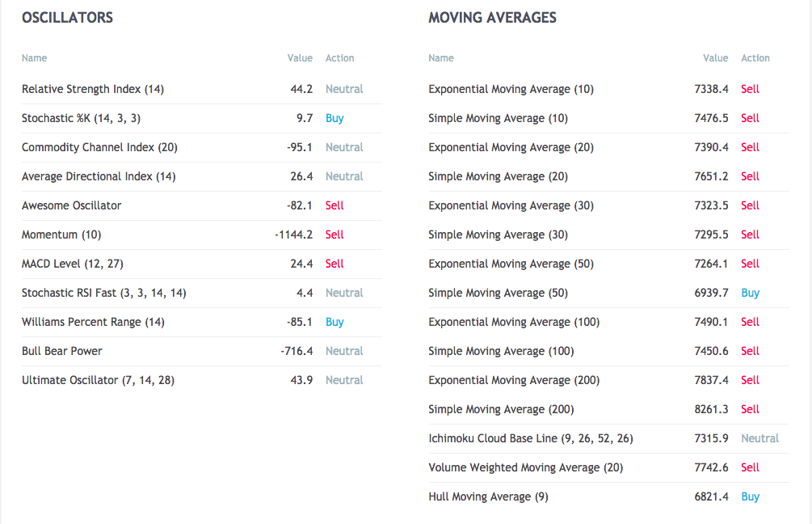The width and height of the screenshot is (812, 524).
Task: Click the Awesome Oscillator name
Action: 71,205
